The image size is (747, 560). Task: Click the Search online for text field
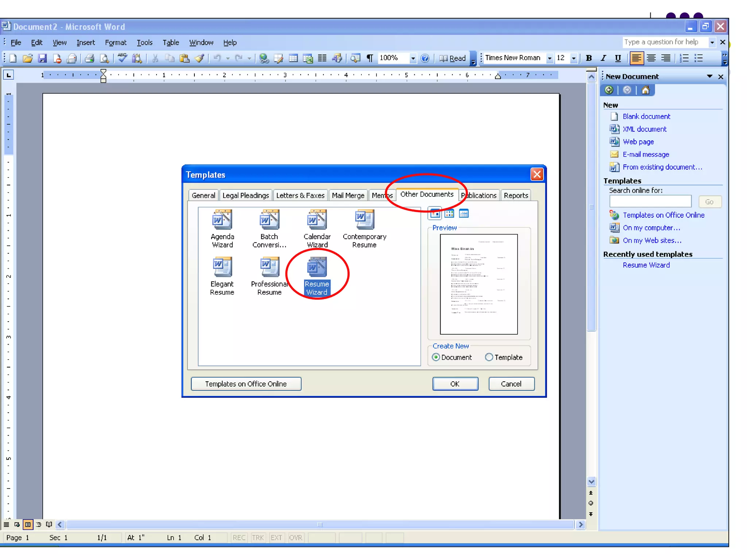pyautogui.click(x=650, y=202)
